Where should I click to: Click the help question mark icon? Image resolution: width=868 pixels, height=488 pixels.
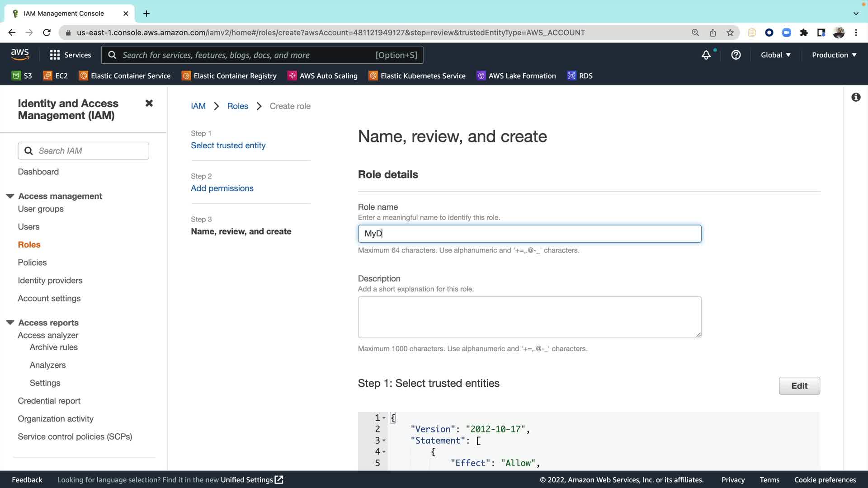[736, 55]
